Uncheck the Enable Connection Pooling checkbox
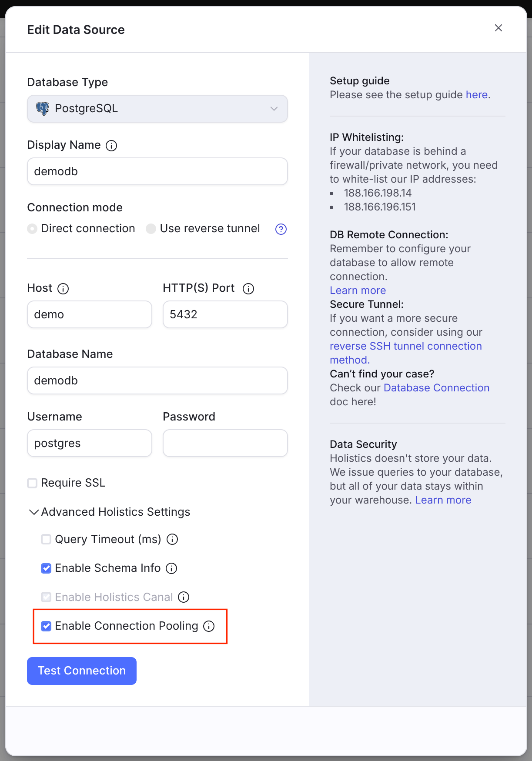The height and width of the screenshot is (761, 532). click(46, 626)
